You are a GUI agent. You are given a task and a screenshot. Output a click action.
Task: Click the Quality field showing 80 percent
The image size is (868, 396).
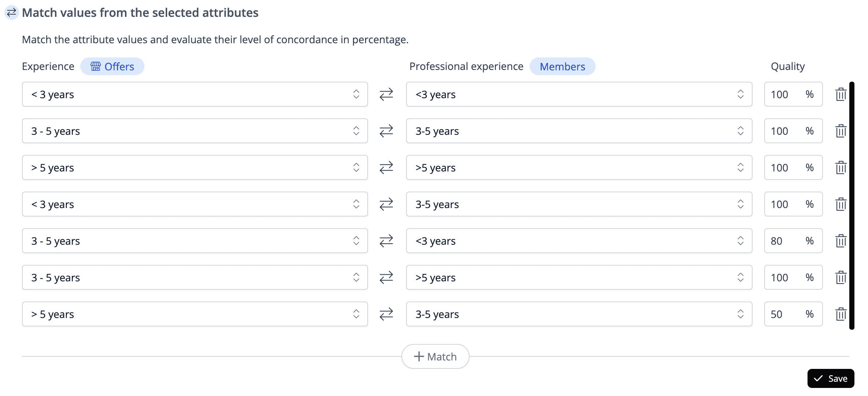point(784,241)
